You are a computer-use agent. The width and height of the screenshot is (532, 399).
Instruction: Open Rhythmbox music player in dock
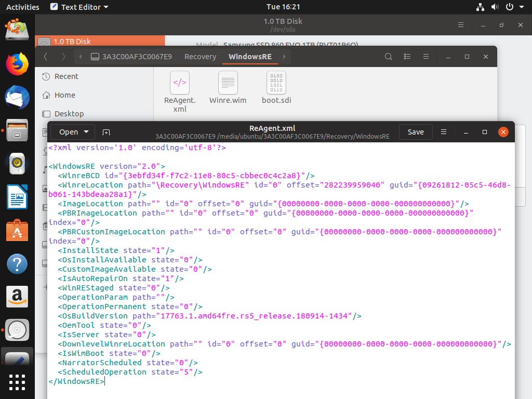pyautogui.click(x=17, y=163)
